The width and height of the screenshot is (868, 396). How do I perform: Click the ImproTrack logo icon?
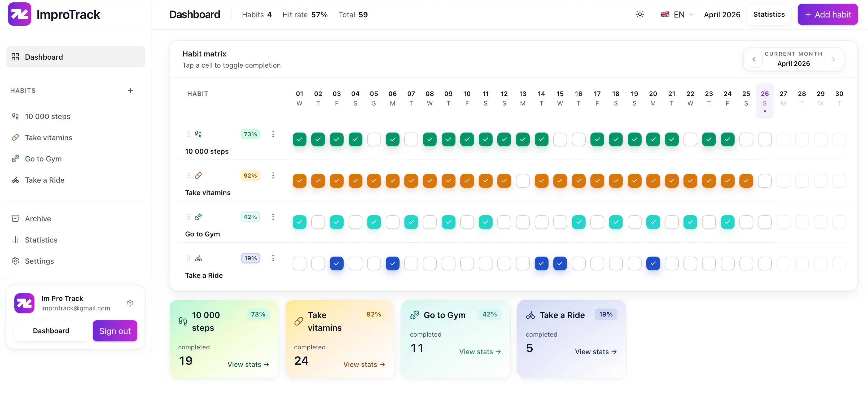click(20, 14)
